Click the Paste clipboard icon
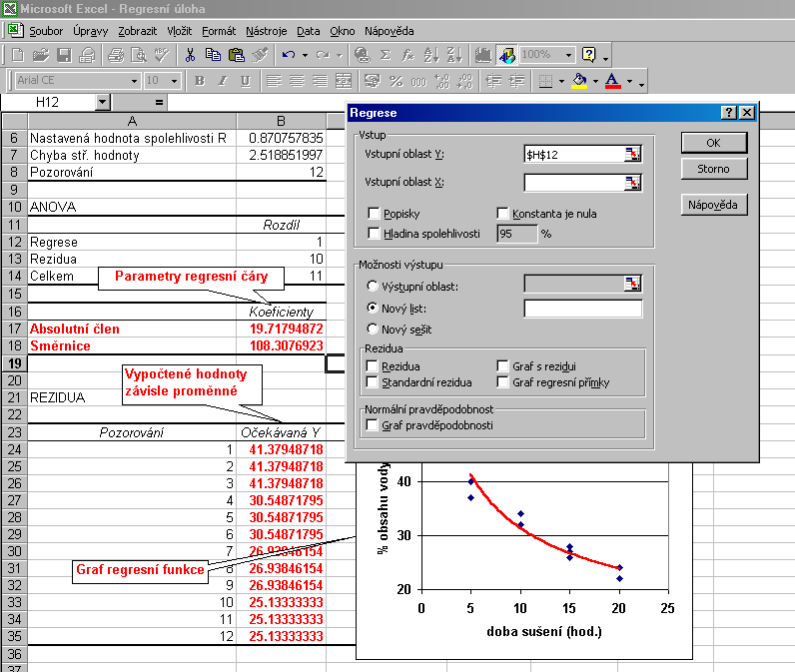Screen dimensions: 795x672 237,55
